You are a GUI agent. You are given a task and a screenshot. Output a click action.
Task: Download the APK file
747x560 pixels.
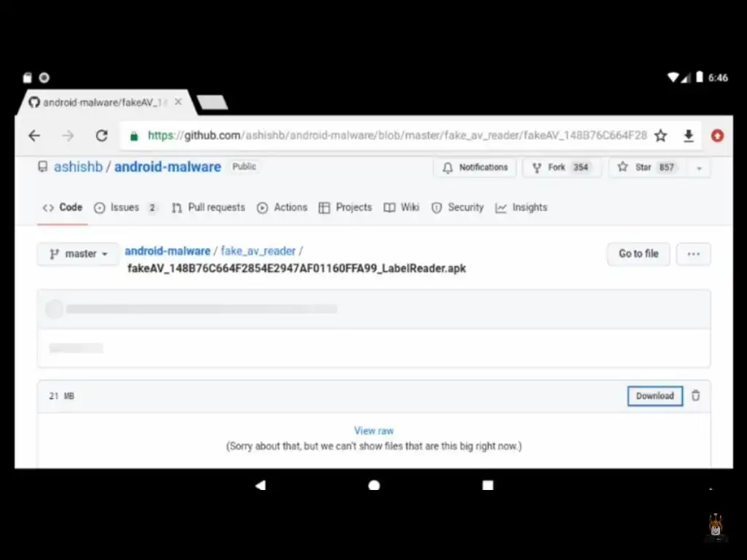(655, 396)
